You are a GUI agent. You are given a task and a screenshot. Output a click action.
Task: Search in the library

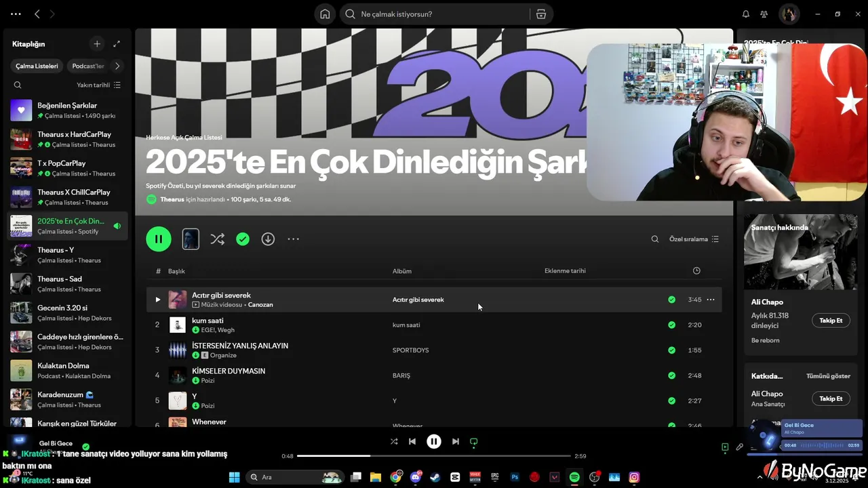click(x=18, y=85)
